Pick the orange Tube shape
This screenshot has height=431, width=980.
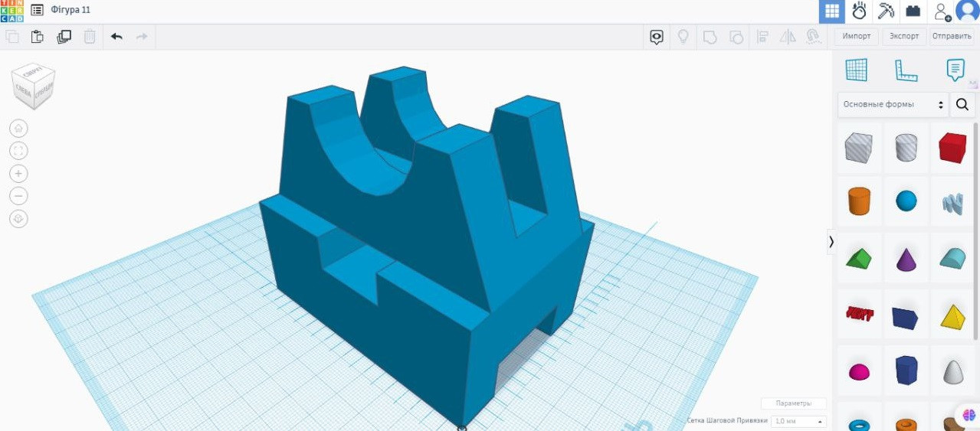(x=906, y=424)
